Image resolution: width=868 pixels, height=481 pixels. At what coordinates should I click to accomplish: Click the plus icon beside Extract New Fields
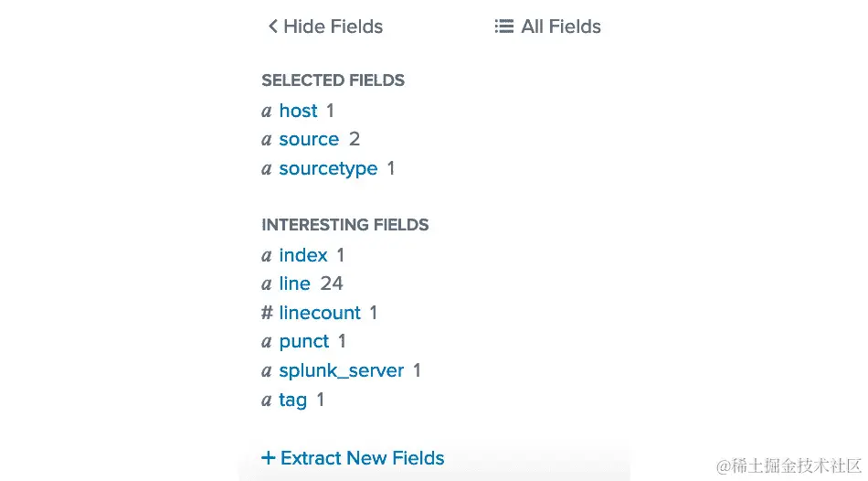pyautogui.click(x=268, y=458)
